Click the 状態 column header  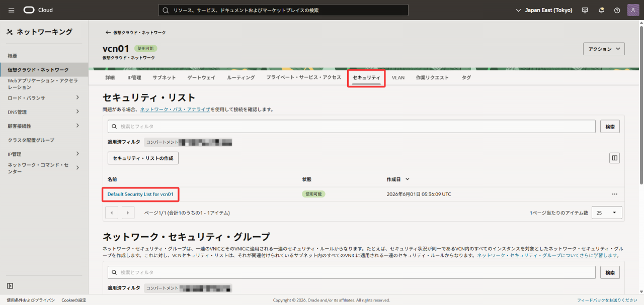point(307,179)
